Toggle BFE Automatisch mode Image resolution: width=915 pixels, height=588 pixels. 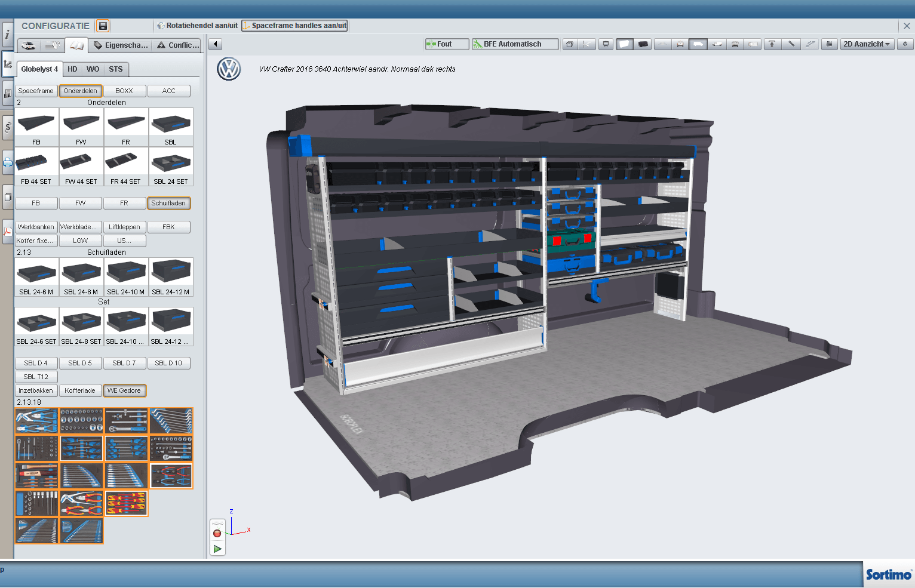514,44
